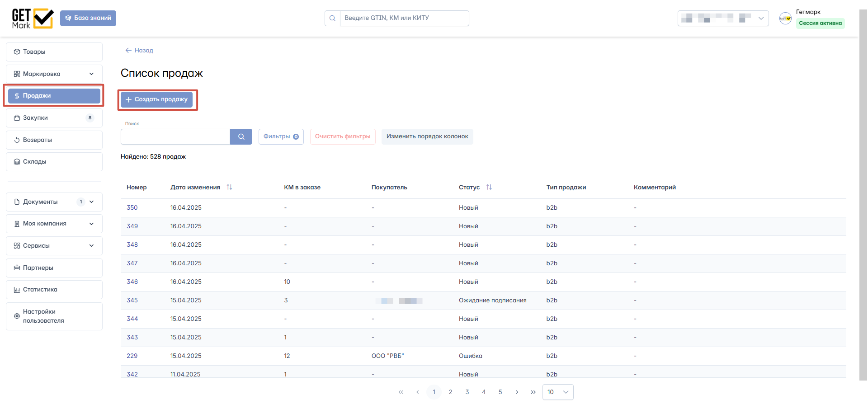Open sale number 343

132,338
